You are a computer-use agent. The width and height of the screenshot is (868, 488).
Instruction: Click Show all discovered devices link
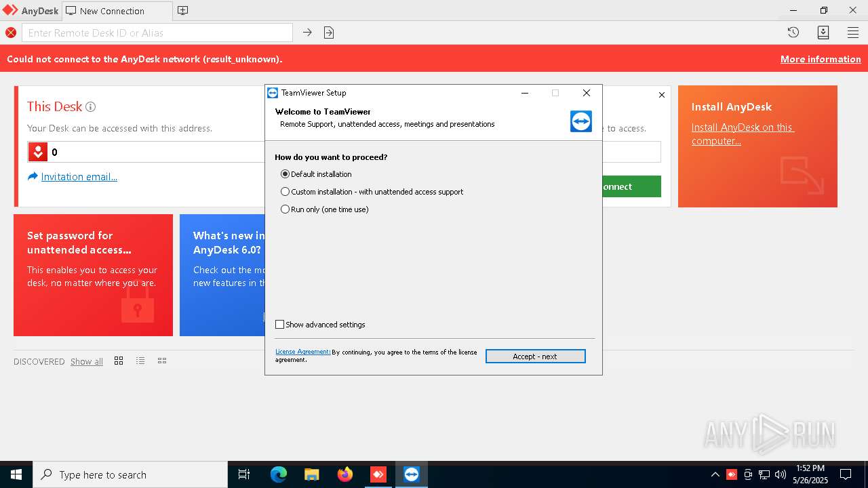(x=87, y=361)
